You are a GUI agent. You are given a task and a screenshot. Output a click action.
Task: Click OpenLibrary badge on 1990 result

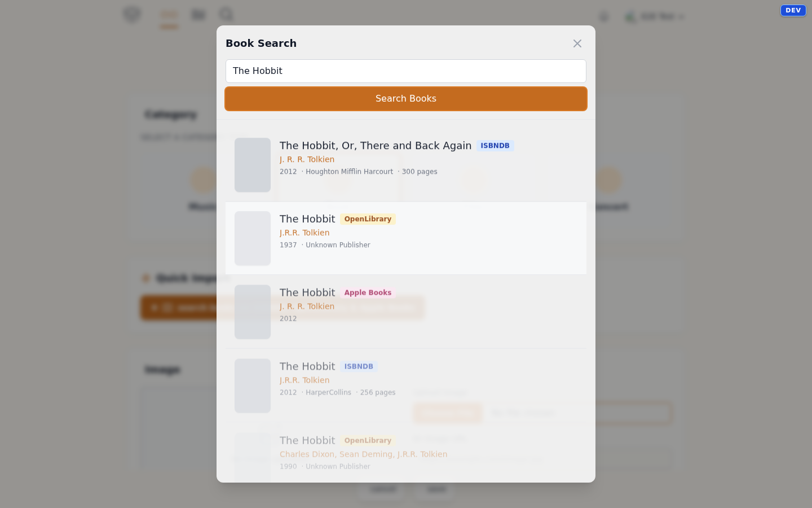click(368, 440)
